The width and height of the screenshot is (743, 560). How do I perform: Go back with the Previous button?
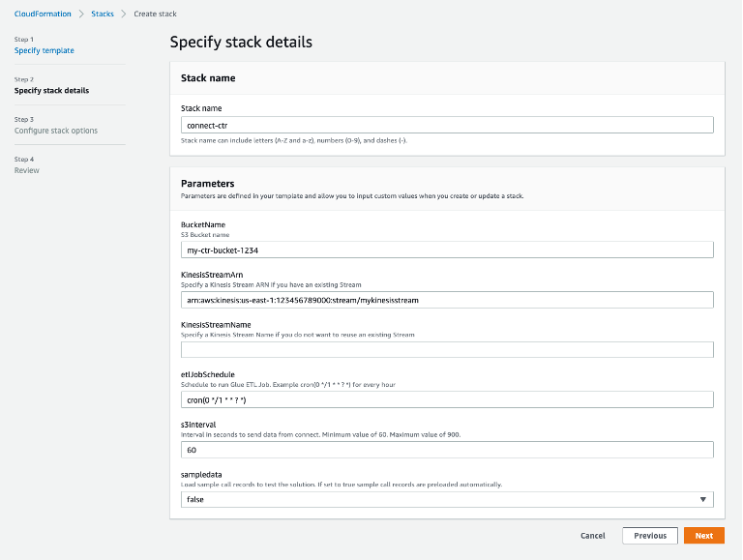click(x=650, y=536)
